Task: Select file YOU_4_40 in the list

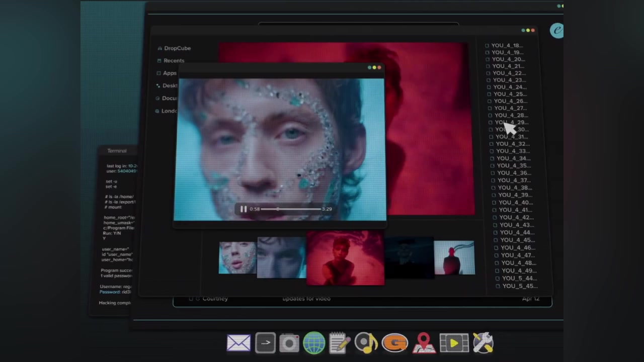Action: (516, 203)
